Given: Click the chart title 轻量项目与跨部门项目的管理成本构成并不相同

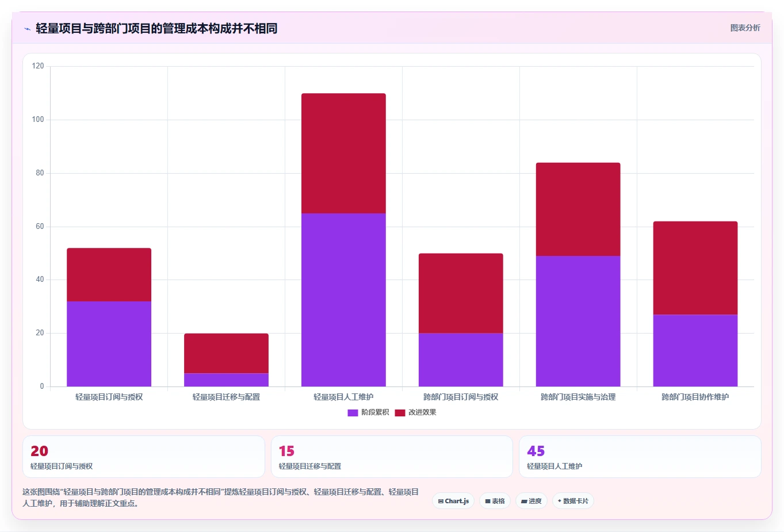Looking at the screenshot, I should pos(156,28).
